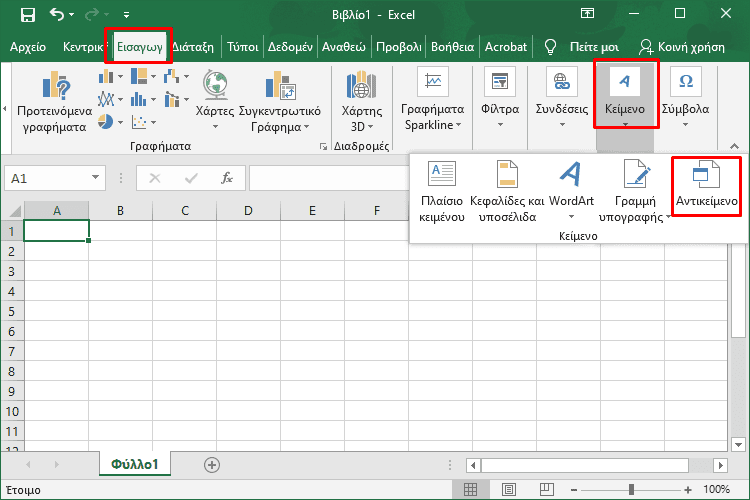Open the Γραφήματα group dialog launcher
750x500 pixels.
coord(323,146)
